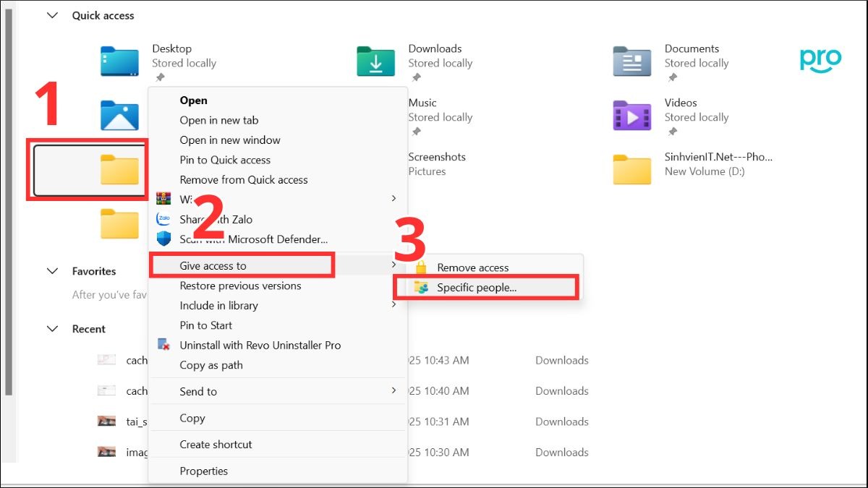
Task: Open the thumbnail of the 10:43 AM recent file
Action: [107, 360]
